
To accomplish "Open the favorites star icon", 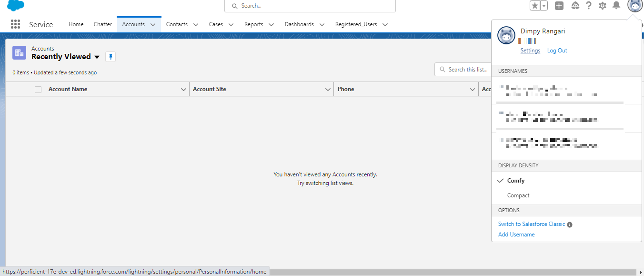I will point(535,6).
